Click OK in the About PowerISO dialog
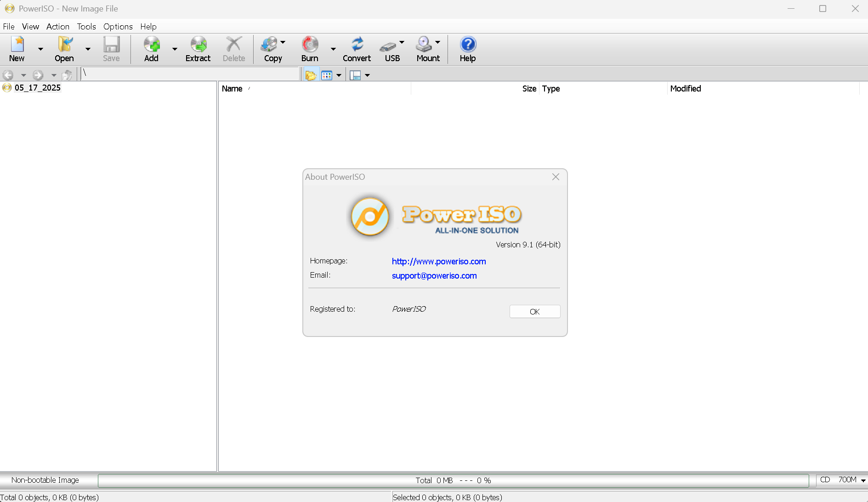Viewport: 868px width, 502px height. pyautogui.click(x=535, y=312)
